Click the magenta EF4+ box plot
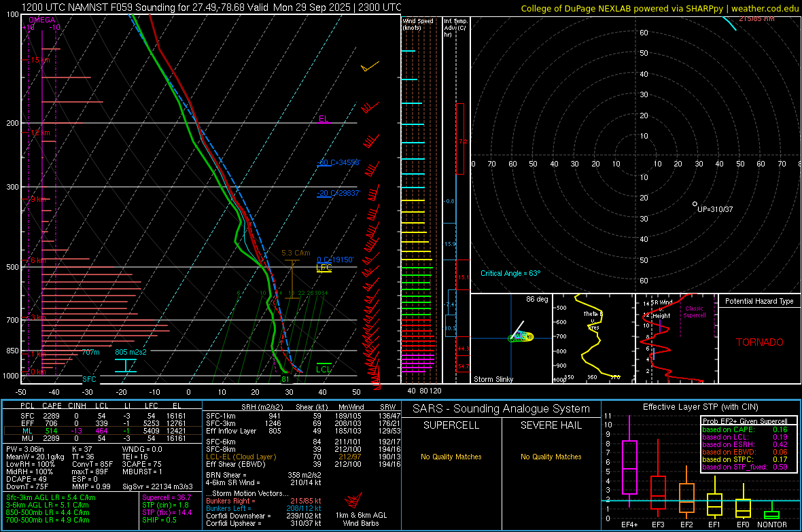Viewport: 802px width, 532px height. (629, 462)
